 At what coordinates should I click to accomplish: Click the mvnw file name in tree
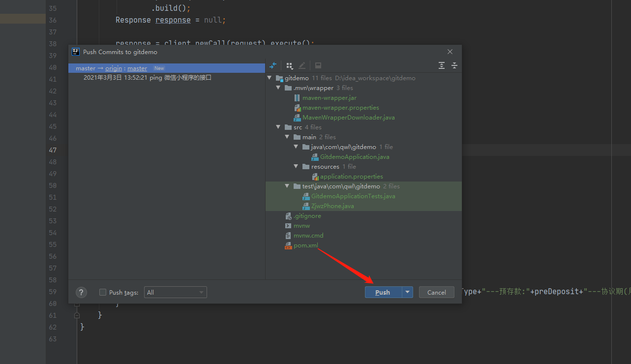click(x=302, y=226)
